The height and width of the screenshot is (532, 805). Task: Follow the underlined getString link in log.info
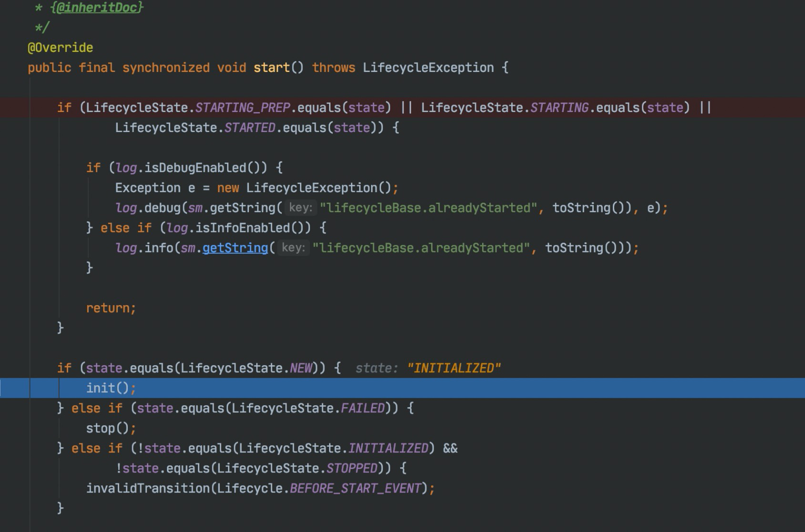[235, 248]
